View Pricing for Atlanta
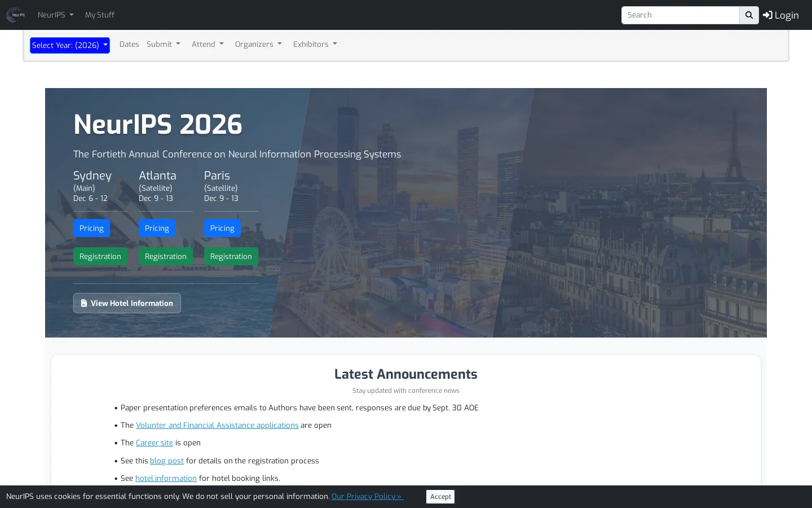Viewport: 812px width, 508px height. click(x=157, y=228)
